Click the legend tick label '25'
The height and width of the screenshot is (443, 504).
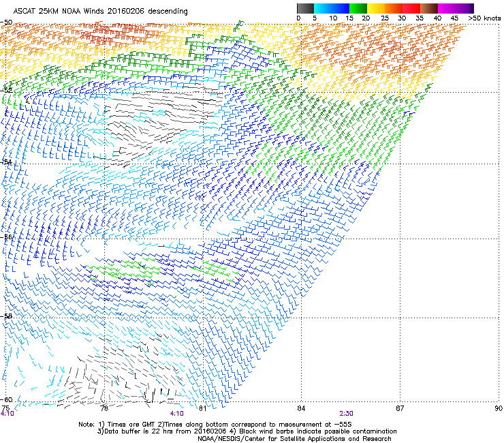point(385,18)
